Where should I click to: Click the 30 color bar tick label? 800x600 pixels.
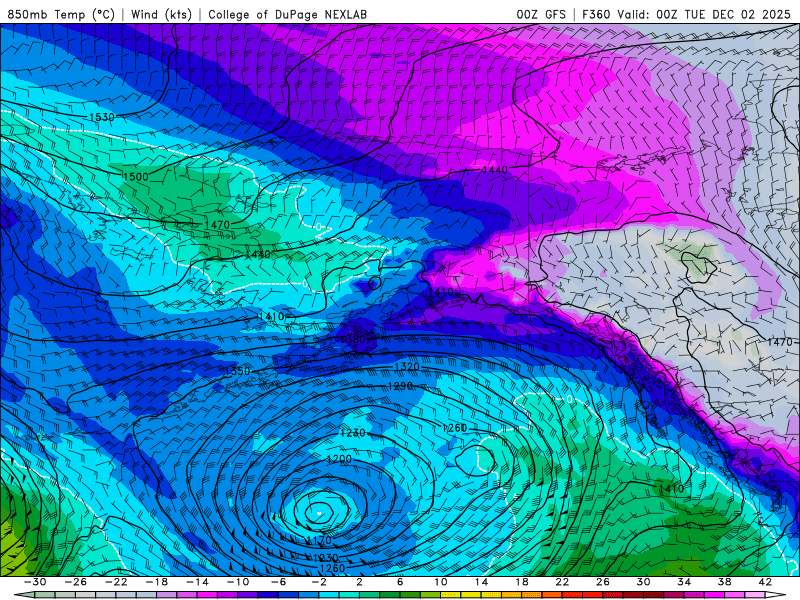(x=643, y=582)
